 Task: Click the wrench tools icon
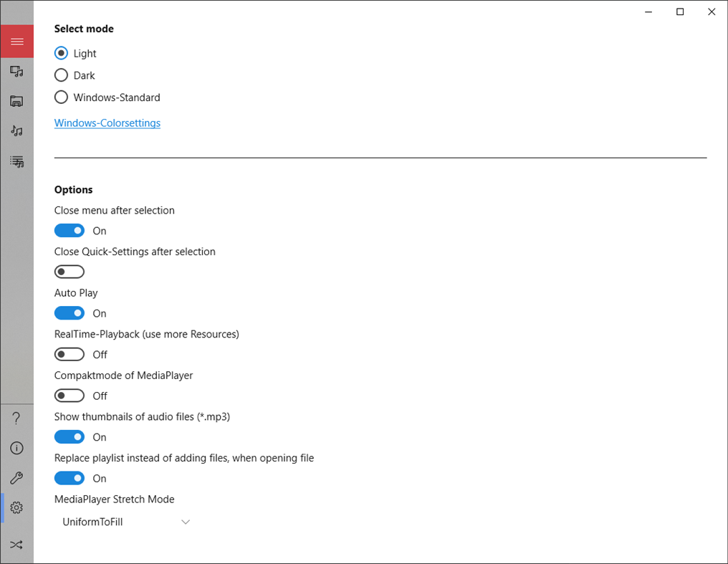coord(16,478)
